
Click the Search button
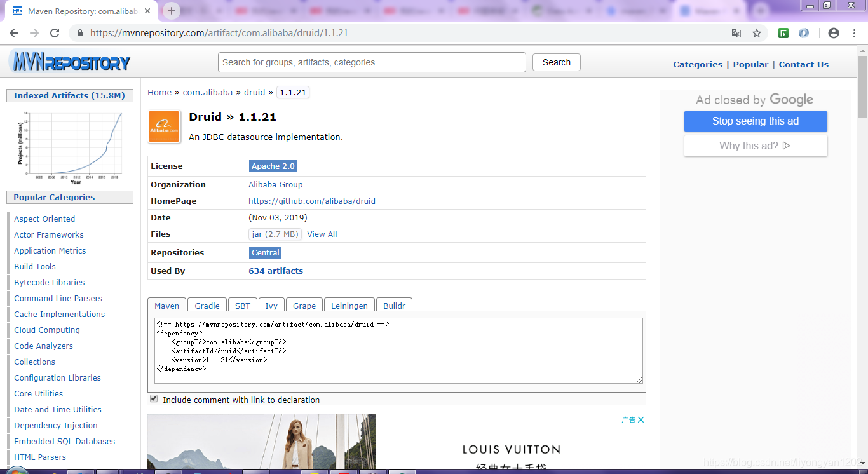[x=557, y=62]
